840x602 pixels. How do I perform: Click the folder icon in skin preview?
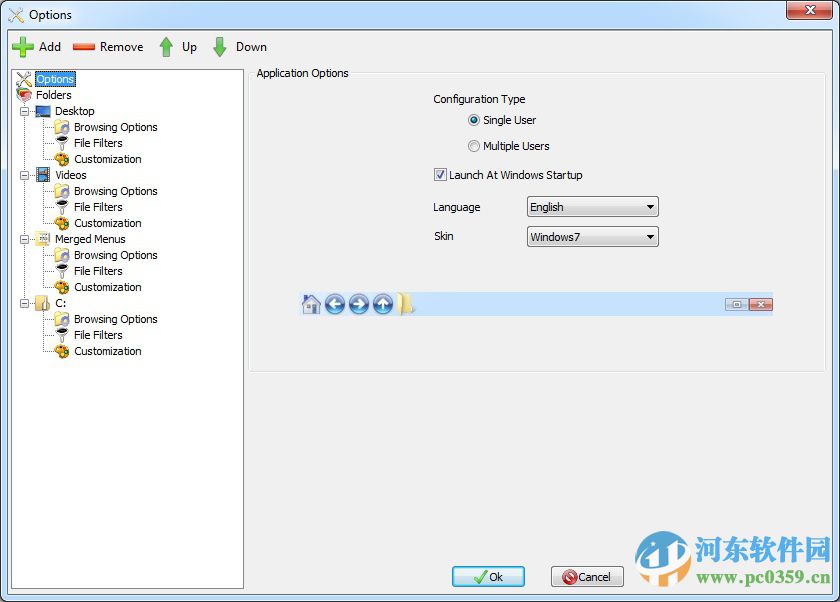pos(406,304)
